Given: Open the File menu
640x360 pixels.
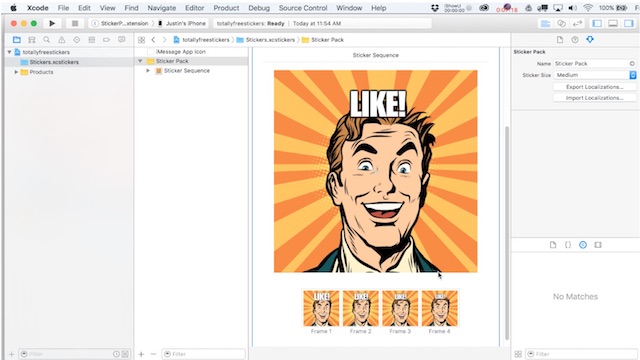Looking at the screenshot, I should [x=63, y=8].
